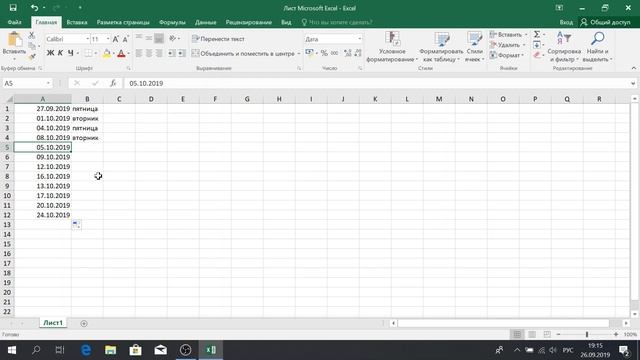The width and height of the screenshot is (640, 360).
Task: Click the Wrap text (Перенести текст) button
Action: point(218,39)
